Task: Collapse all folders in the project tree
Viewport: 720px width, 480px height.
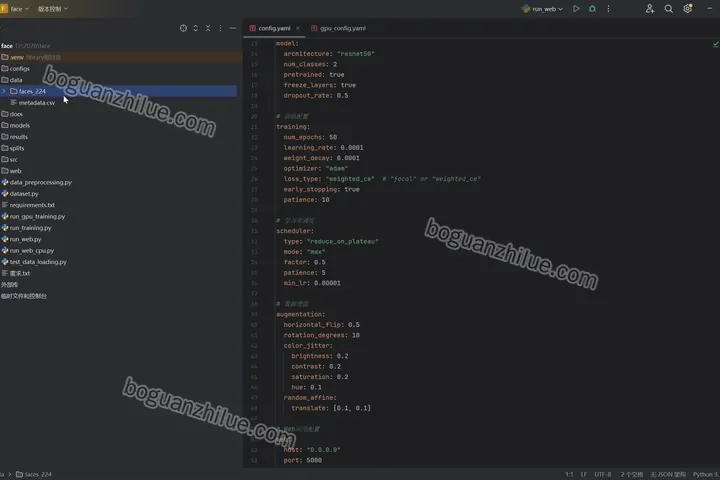Action: pyautogui.click(x=208, y=28)
